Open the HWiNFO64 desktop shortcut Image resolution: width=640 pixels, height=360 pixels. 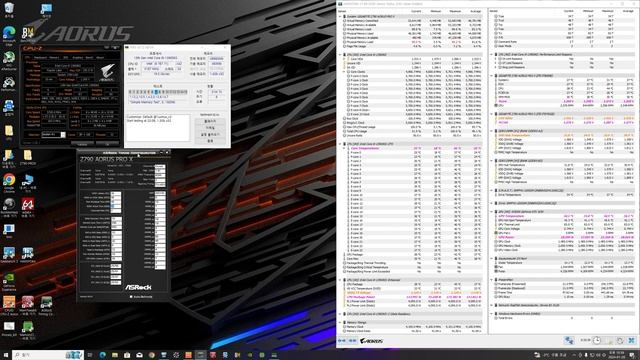(x=28, y=255)
